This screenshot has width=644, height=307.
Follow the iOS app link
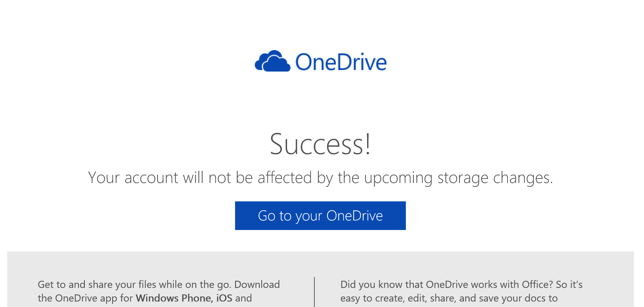tap(224, 298)
